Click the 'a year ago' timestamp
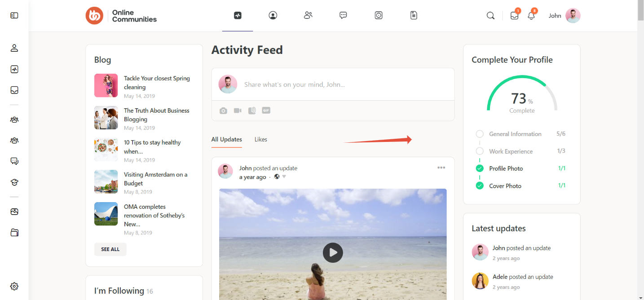The image size is (644, 300). (x=253, y=177)
